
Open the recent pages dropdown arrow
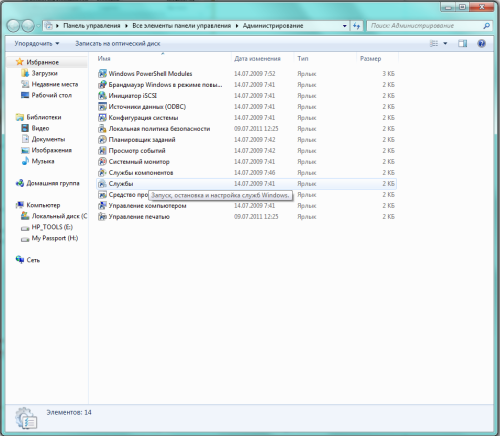pos(39,26)
